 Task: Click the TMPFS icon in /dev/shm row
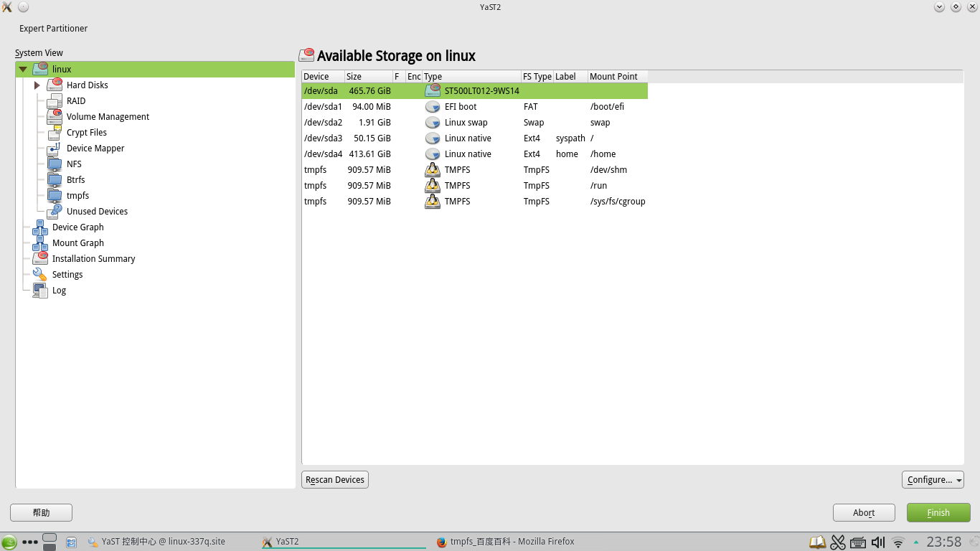433,169
